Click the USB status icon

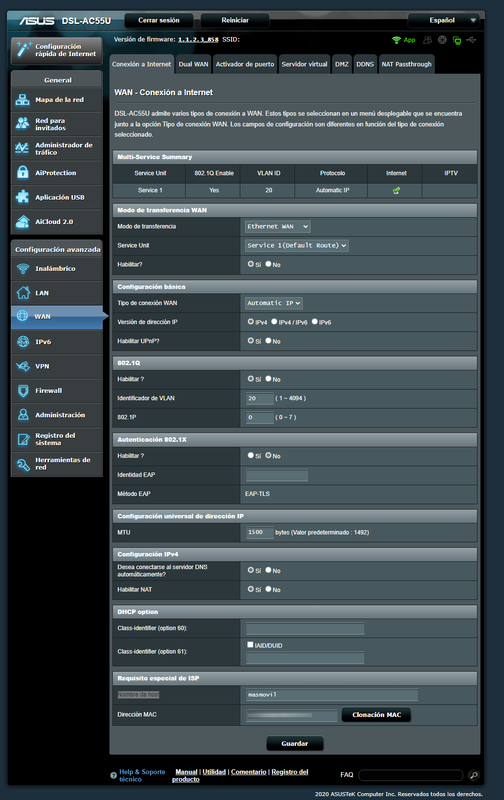click(x=471, y=40)
